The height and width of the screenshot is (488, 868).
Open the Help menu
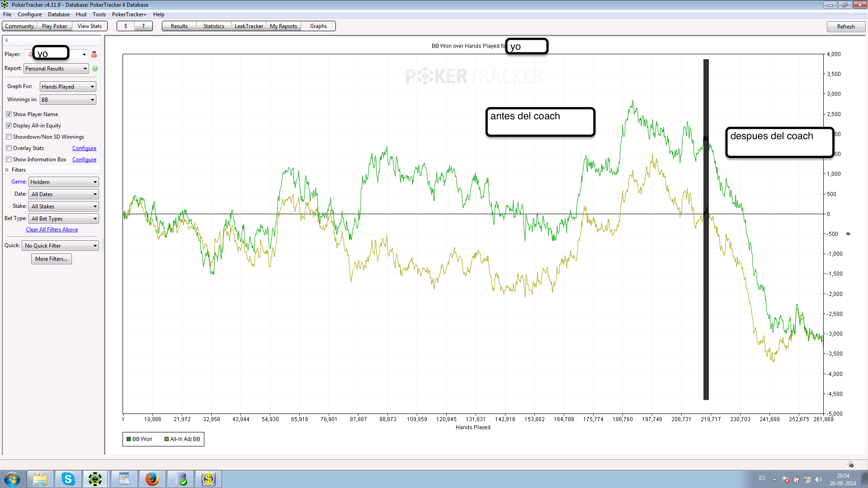click(x=159, y=14)
